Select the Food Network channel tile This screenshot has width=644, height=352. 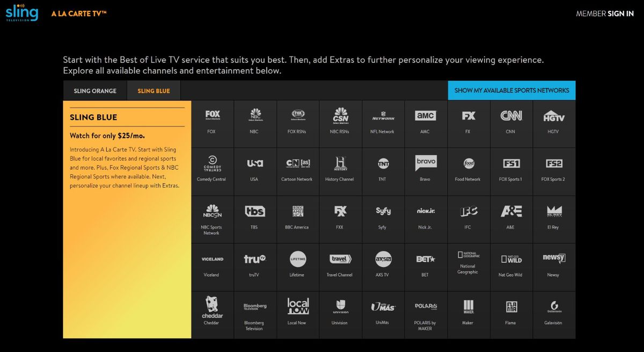coord(469,171)
